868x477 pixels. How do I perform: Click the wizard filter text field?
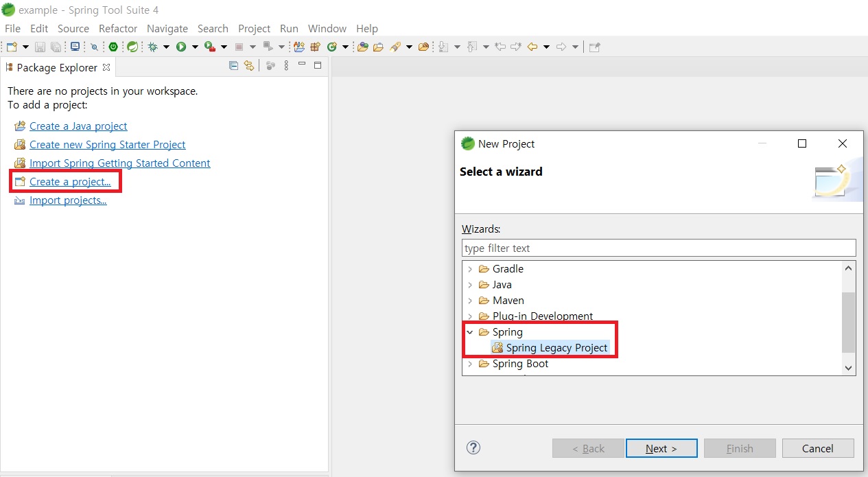click(659, 248)
